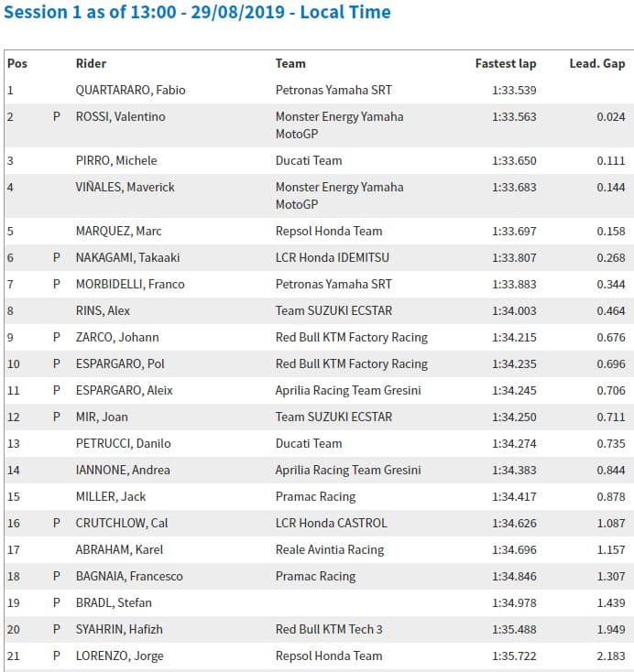Select the Reale Avintia Racing team
Viewport: 634px width, 672px height.
[330, 549]
